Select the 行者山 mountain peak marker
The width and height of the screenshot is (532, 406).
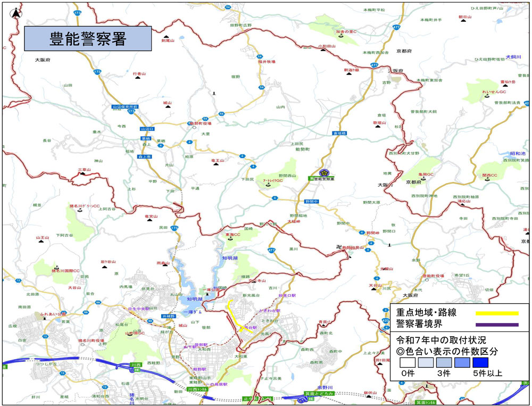tap(138, 77)
